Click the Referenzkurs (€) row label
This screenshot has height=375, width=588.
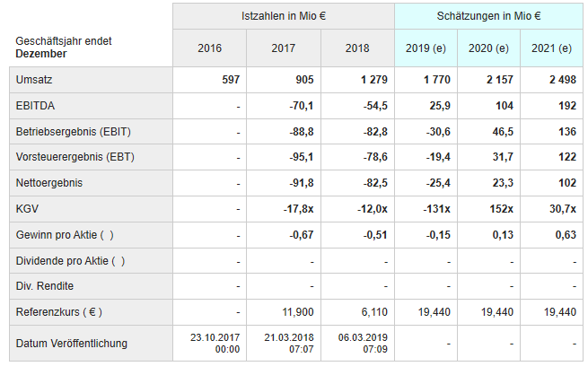click(x=59, y=312)
